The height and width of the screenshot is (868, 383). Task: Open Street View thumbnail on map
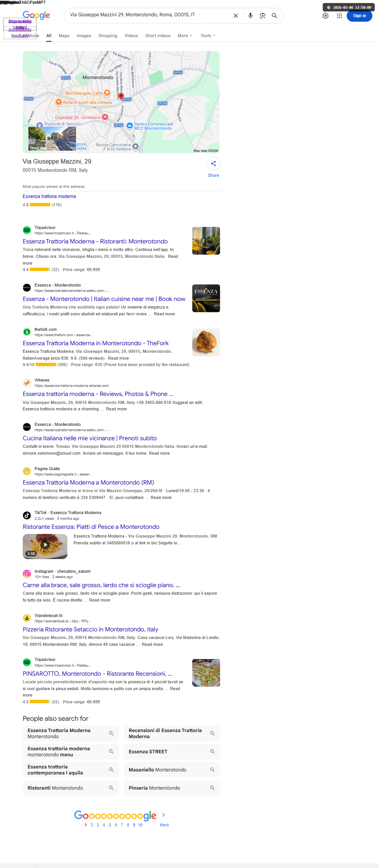tap(52, 139)
